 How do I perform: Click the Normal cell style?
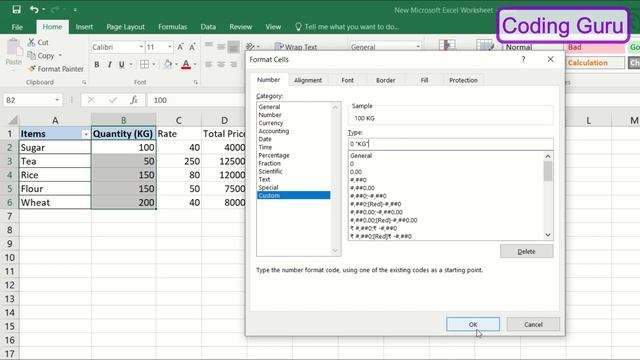click(x=533, y=47)
